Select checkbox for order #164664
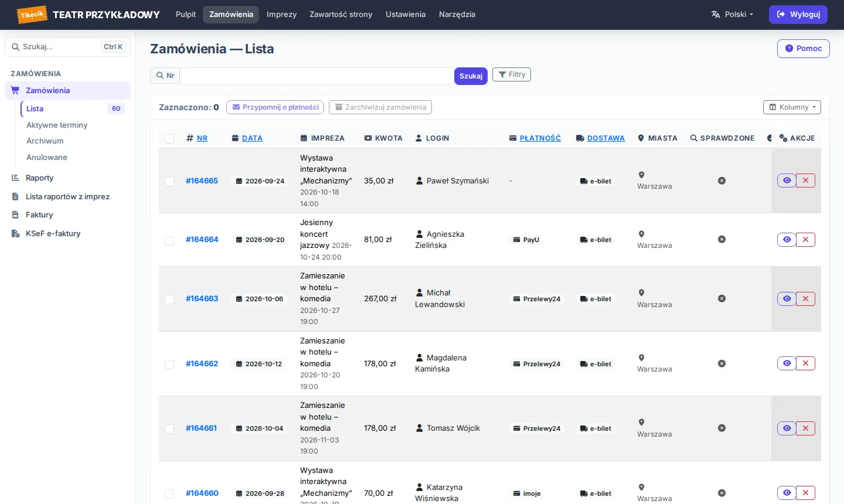The width and height of the screenshot is (844, 504). pos(169,240)
